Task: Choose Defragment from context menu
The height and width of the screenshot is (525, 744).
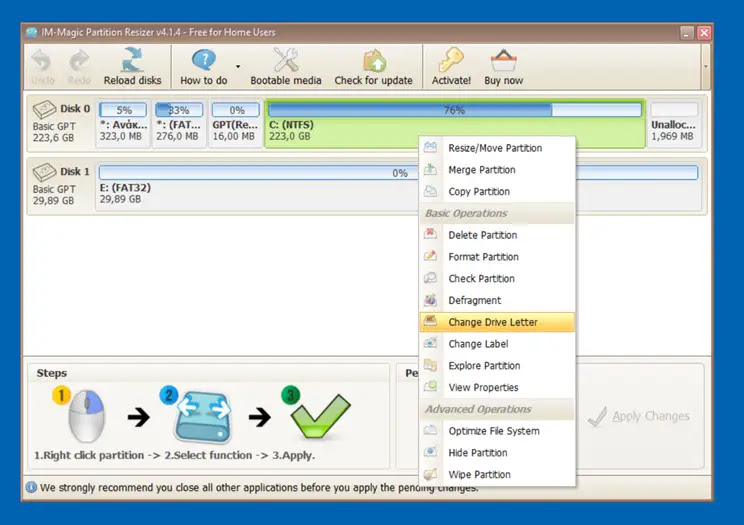Action: coord(497,300)
